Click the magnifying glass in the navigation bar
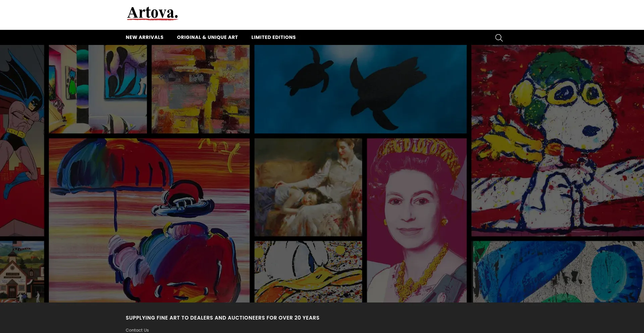 coord(499,38)
